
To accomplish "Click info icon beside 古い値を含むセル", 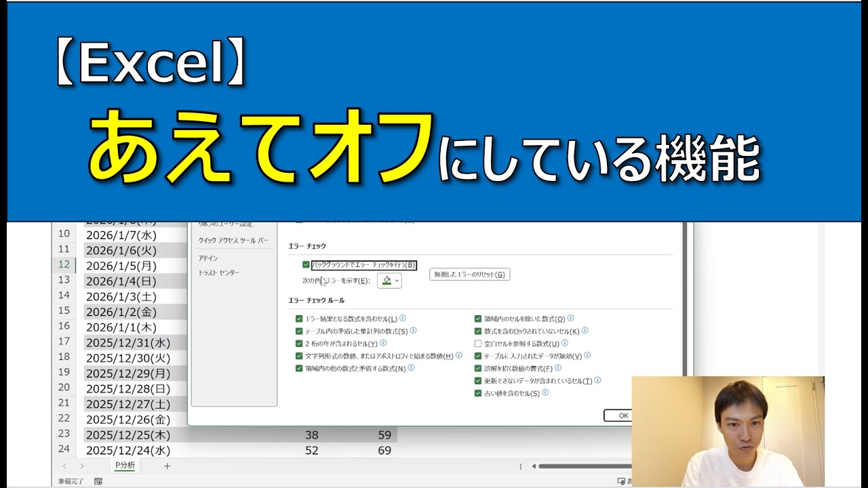I will [x=545, y=392].
